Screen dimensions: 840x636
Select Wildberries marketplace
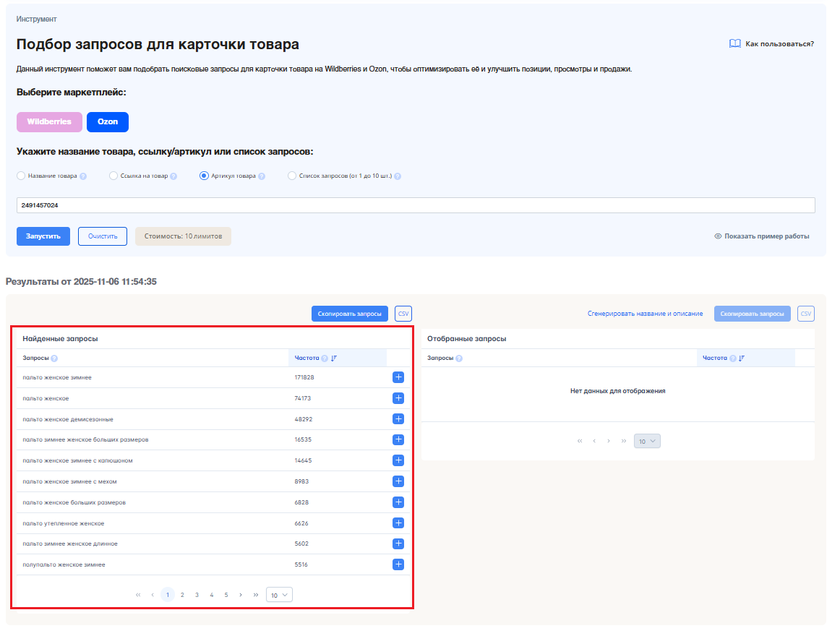[x=49, y=122]
